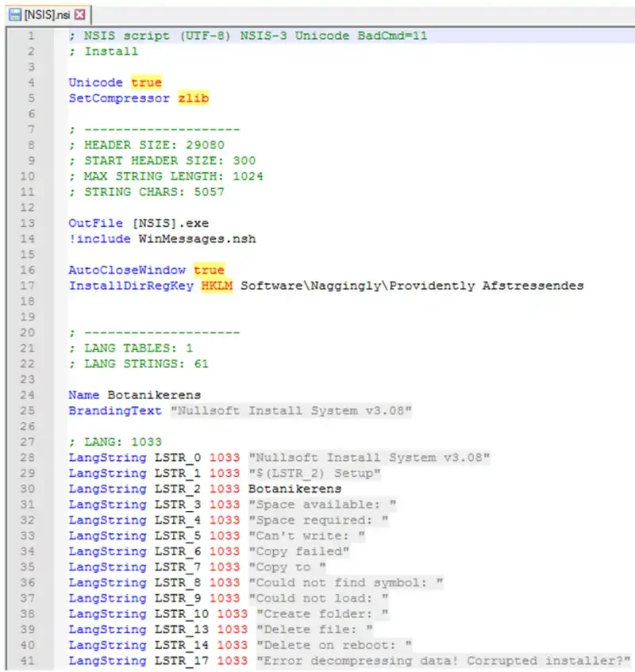Click the 'SetCompressor' keyword
This screenshot has width=635, height=672.
tap(119, 98)
